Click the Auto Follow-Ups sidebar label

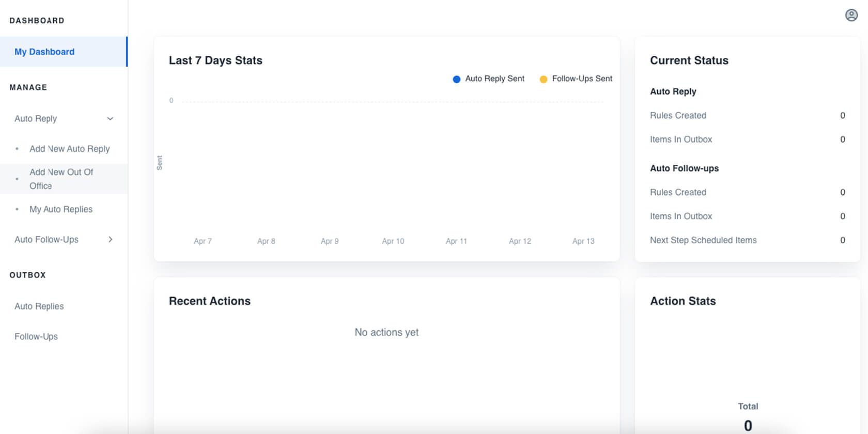[x=47, y=240]
